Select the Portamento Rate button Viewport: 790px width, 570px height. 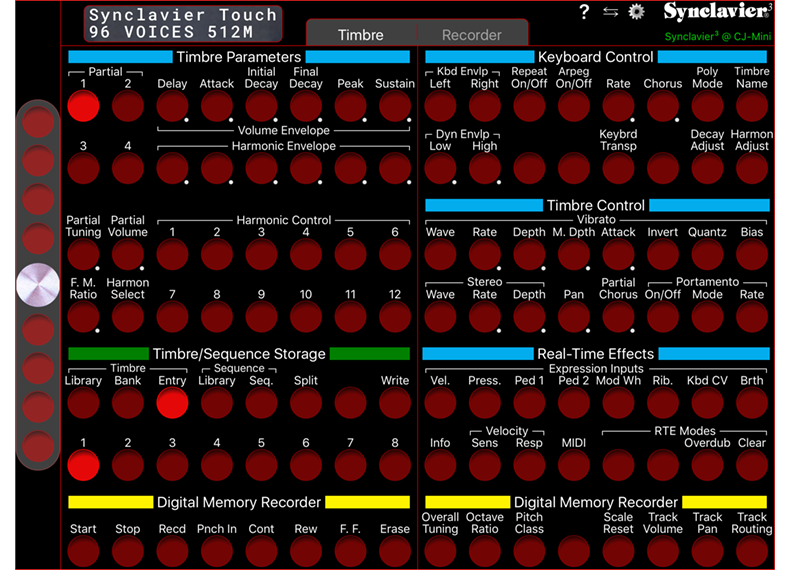[x=752, y=317]
